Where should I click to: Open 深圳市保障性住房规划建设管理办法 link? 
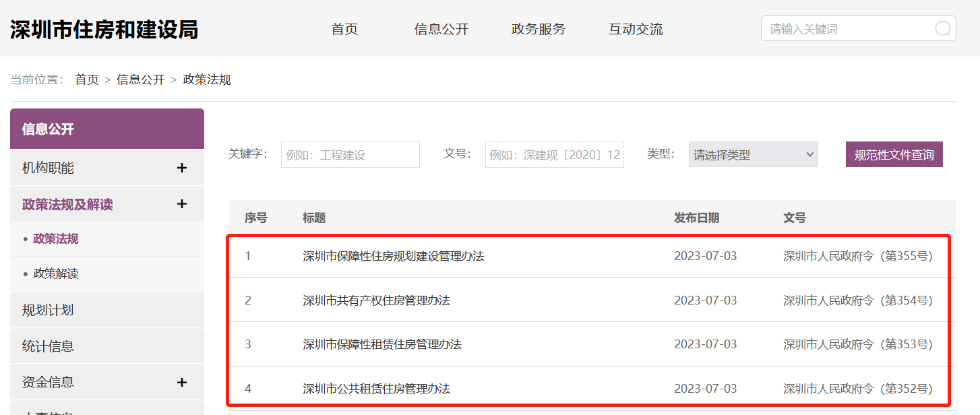click(393, 256)
